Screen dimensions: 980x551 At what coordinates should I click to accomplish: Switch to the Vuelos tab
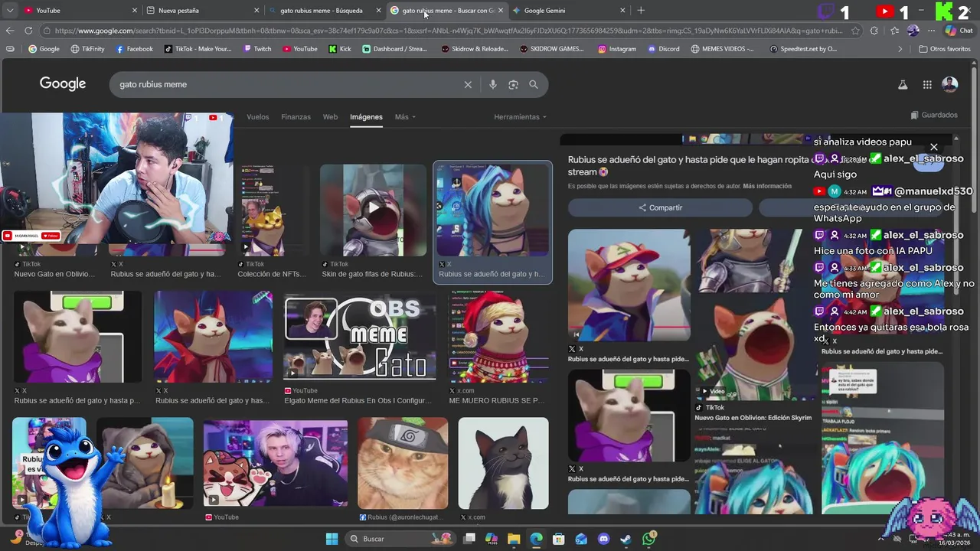click(x=258, y=117)
